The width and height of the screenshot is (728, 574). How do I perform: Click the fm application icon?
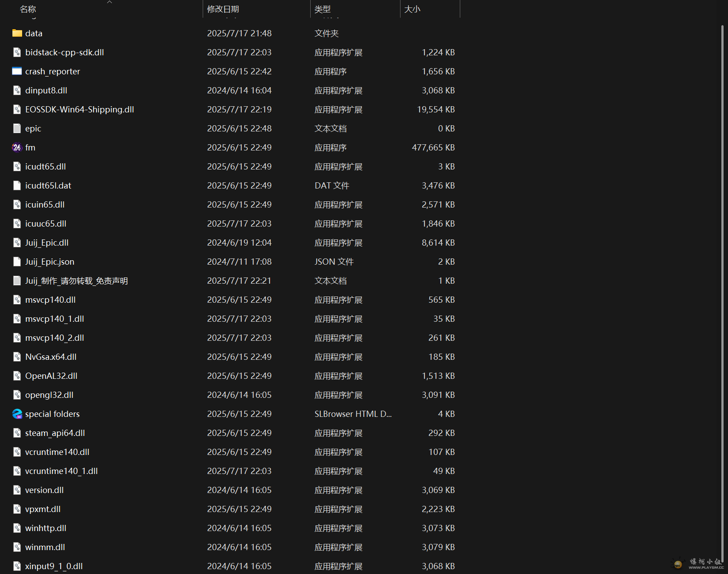point(17,147)
